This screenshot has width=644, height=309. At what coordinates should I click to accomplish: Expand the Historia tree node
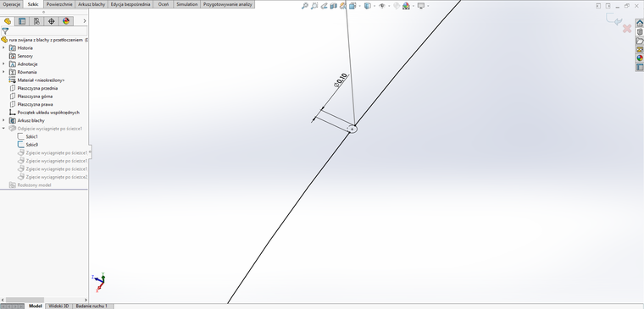click(3, 48)
